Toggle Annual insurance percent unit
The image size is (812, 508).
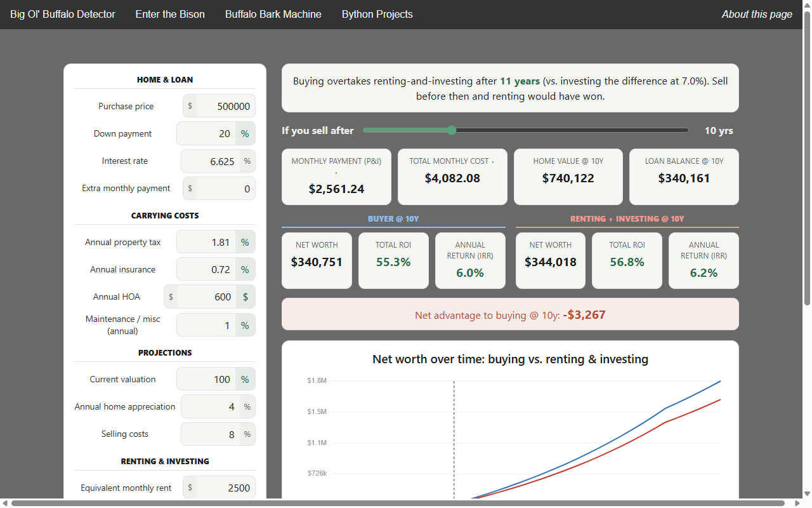pyautogui.click(x=245, y=269)
